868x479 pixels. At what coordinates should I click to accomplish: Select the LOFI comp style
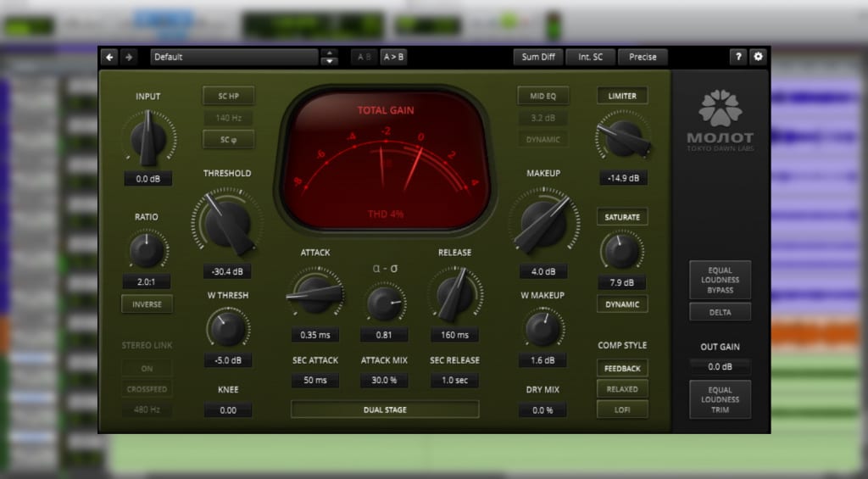[622, 409]
